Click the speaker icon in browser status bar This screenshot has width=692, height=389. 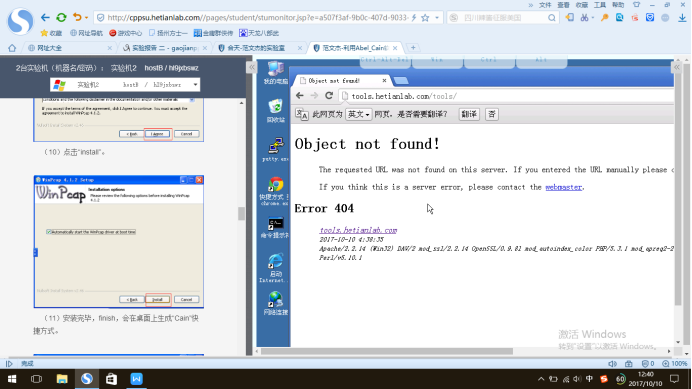[612, 364]
